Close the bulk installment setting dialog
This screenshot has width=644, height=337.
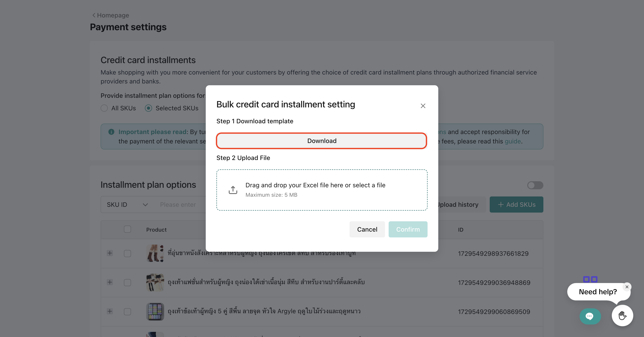click(423, 106)
